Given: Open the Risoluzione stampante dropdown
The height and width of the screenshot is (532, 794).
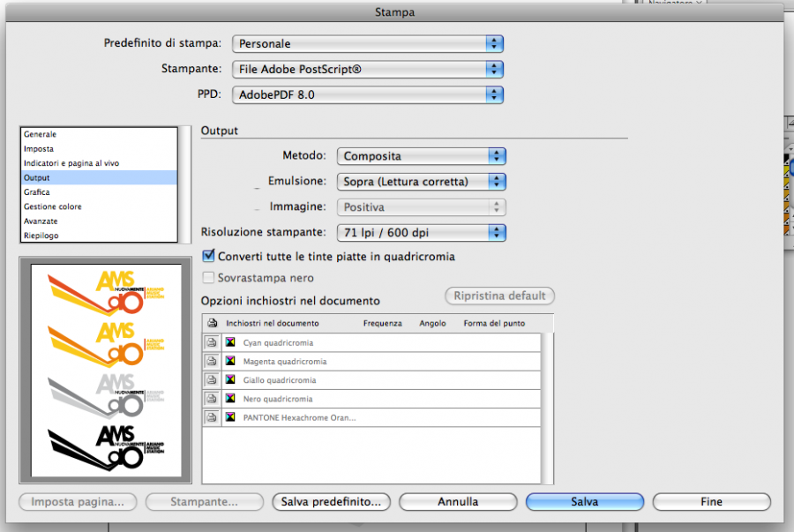Looking at the screenshot, I should coord(422,233).
